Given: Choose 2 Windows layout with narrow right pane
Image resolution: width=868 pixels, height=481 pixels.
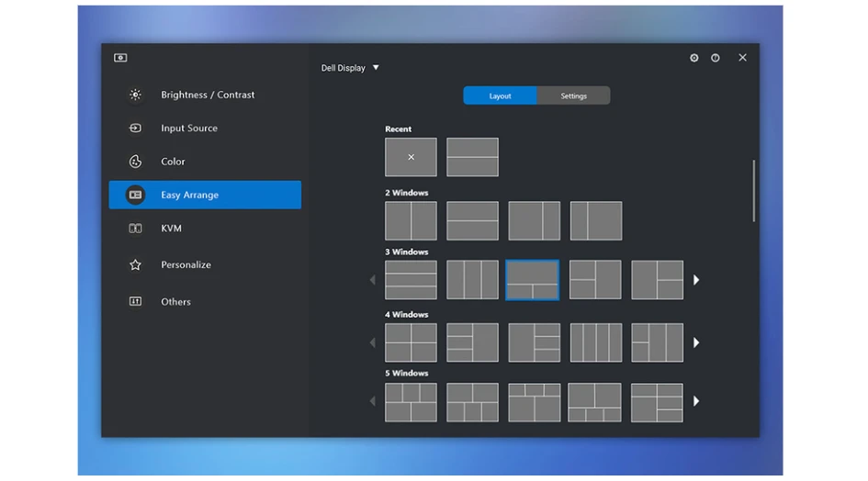Looking at the screenshot, I should coord(535,221).
